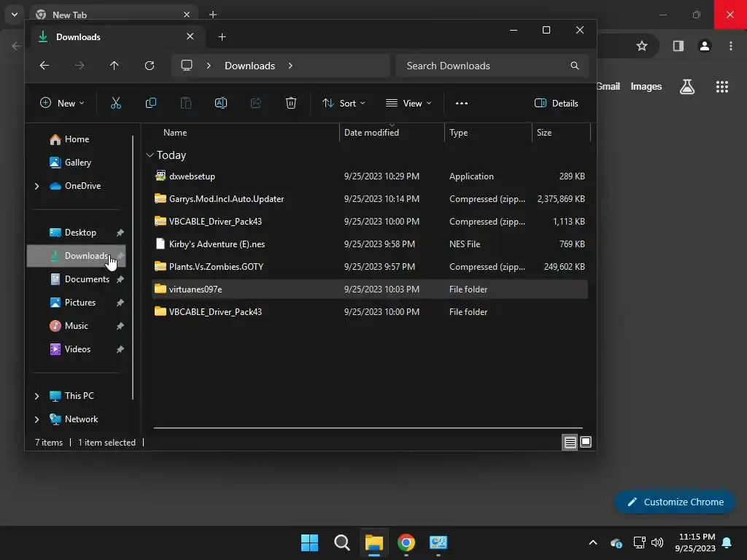Open the Control Panel taskbar icon

pyautogui.click(x=438, y=542)
